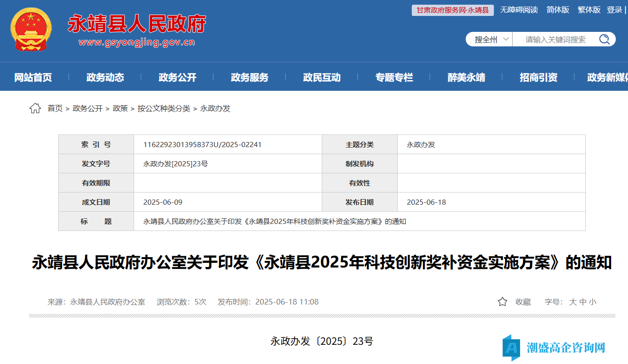Click 按公文种类分类 breadcrumb link
628x364 pixels.
[164, 109]
